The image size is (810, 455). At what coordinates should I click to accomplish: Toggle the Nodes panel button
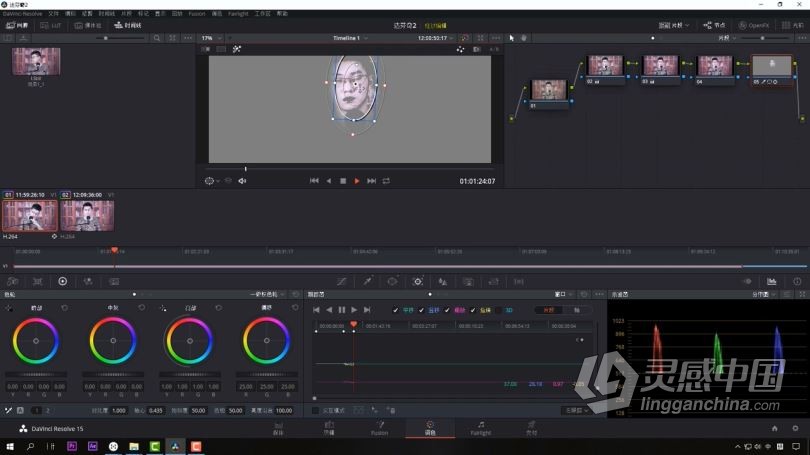[714, 25]
